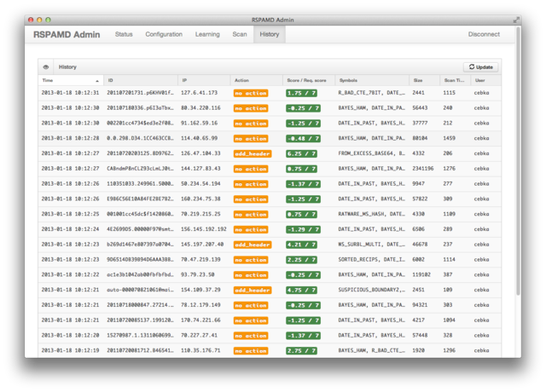Click the 1.75 / 7 score badge

(x=301, y=93)
